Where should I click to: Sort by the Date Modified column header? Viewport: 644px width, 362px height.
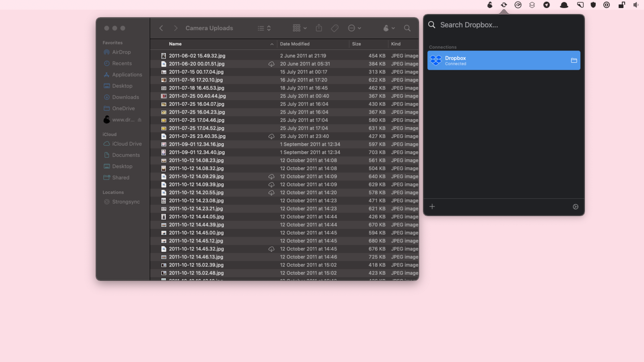tap(295, 44)
